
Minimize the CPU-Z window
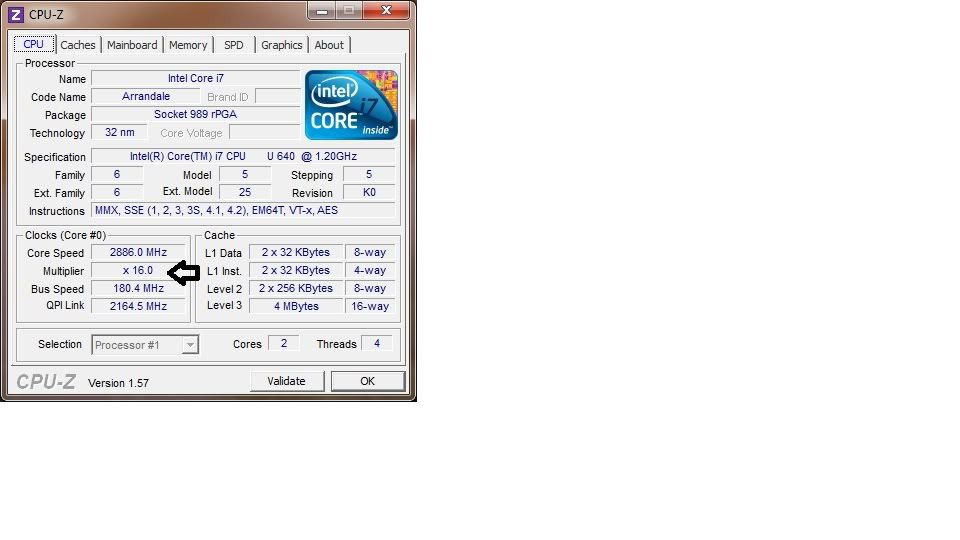tap(322, 10)
